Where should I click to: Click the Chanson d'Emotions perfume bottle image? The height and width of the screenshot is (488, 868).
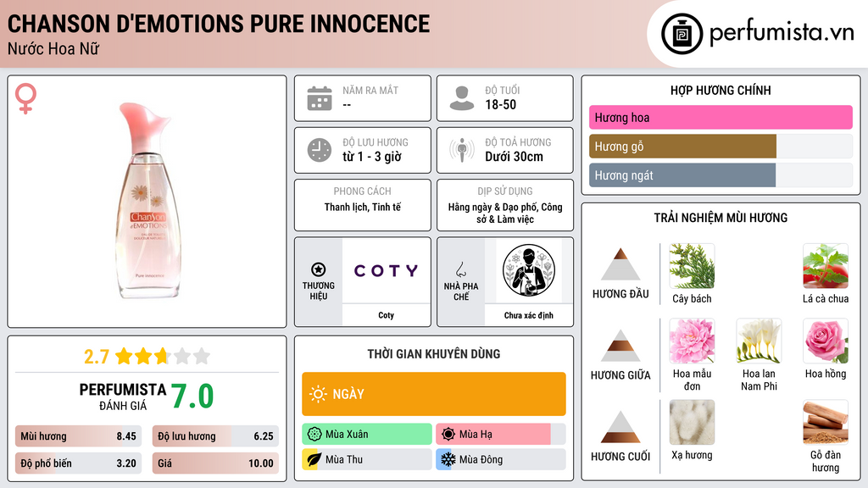point(147,200)
